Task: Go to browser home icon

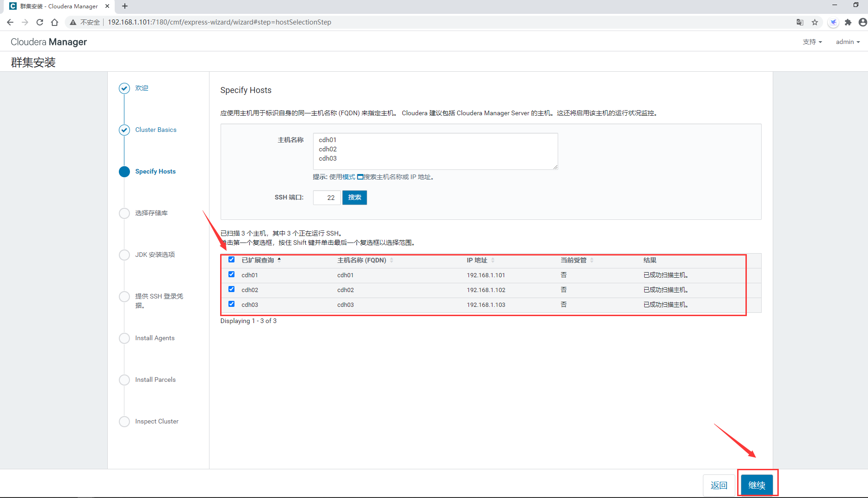Action: (x=55, y=22)
